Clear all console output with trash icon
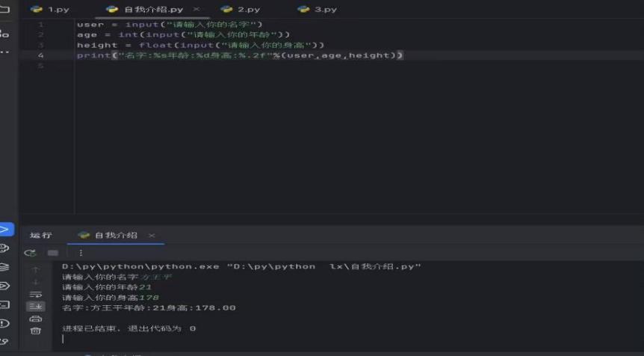 tap(36, 331)
